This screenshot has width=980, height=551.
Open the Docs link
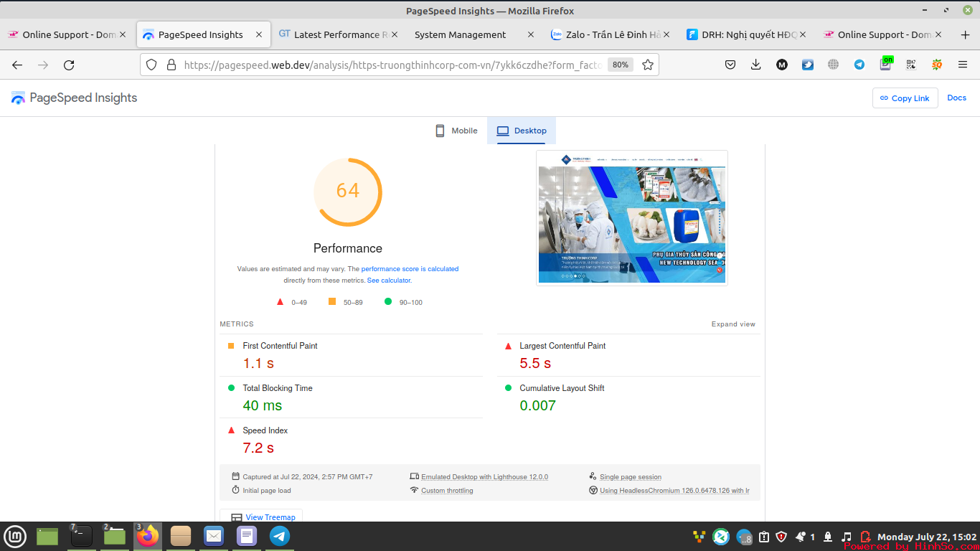[x=956, y=98]
